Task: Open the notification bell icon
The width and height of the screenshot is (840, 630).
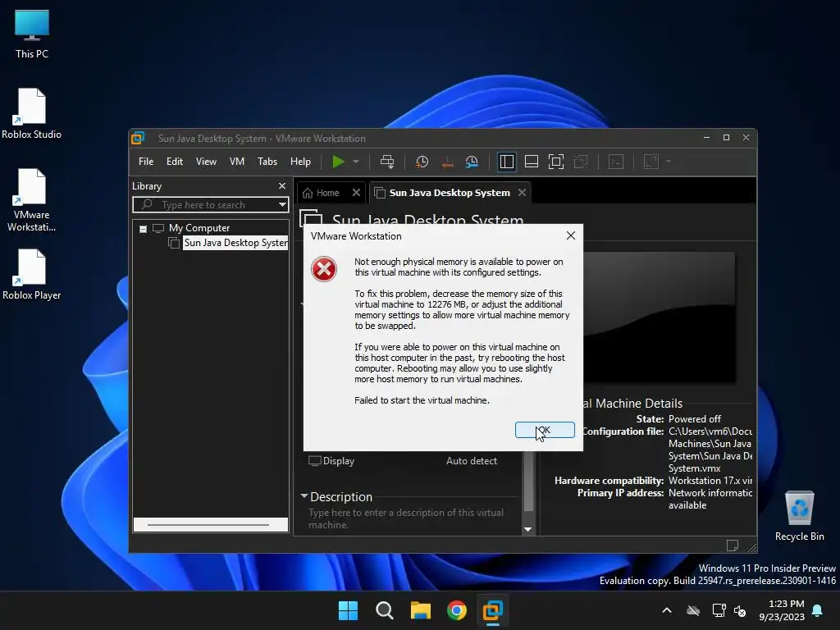Action: (818, 610)
